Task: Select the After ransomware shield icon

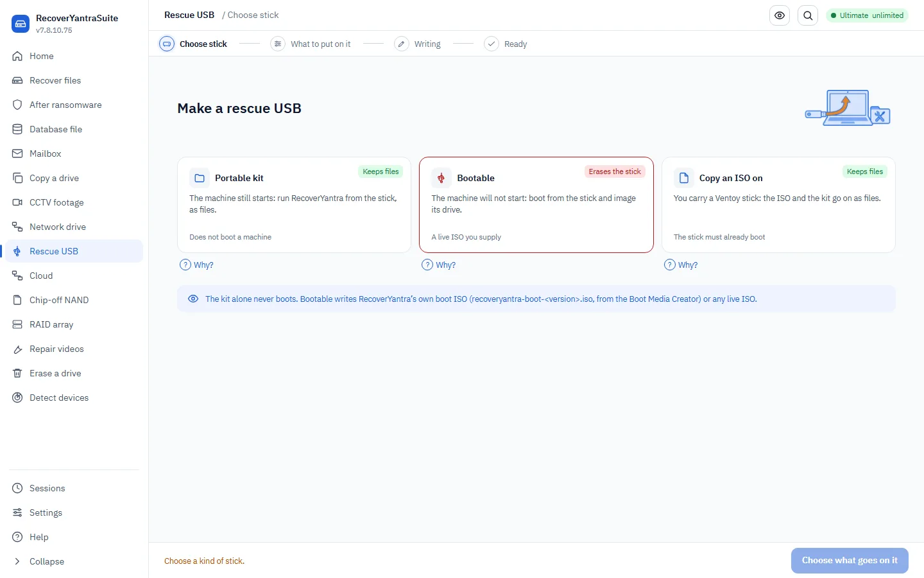Action: pyautogui.click(x=17, y=105)
